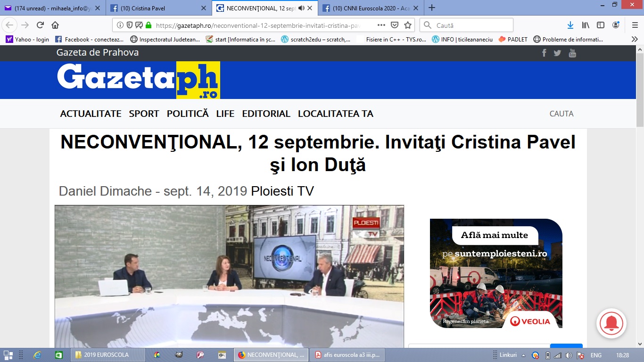Bookmark this page with the star icon
Viewport: 644px width, 362px height.
tap(408, 25)
